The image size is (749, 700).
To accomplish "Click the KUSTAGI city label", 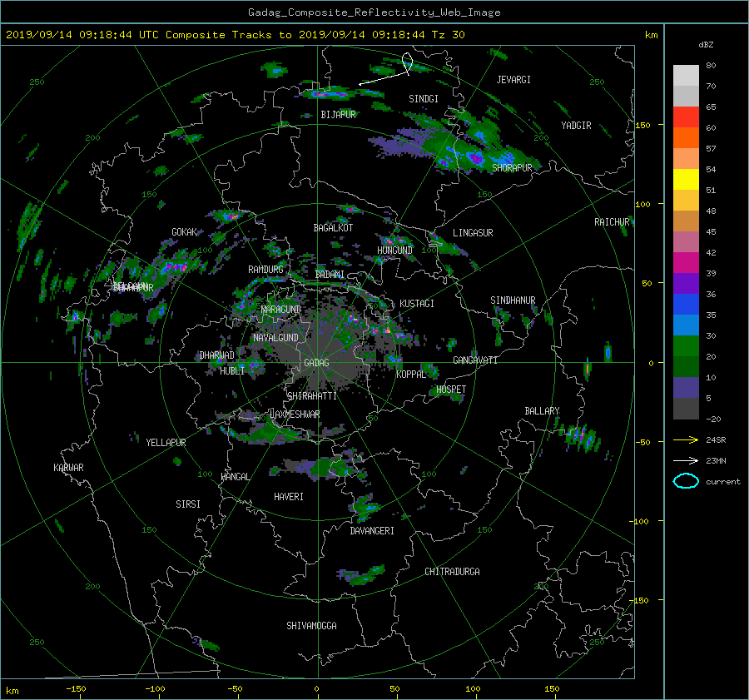I will [x=417, y=304].
